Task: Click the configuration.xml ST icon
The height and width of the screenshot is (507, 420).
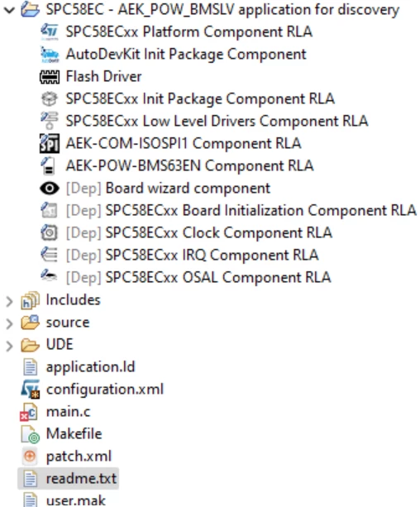Action: 30,389
